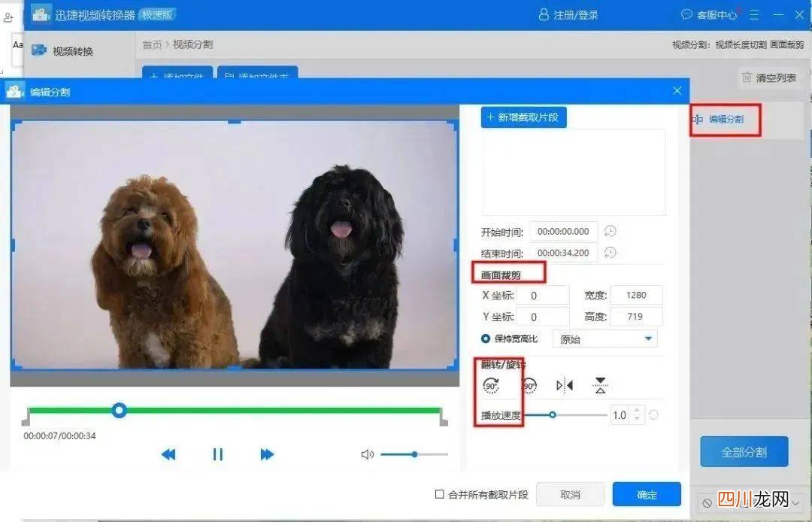Reset playback speed icon

[653, 414]
